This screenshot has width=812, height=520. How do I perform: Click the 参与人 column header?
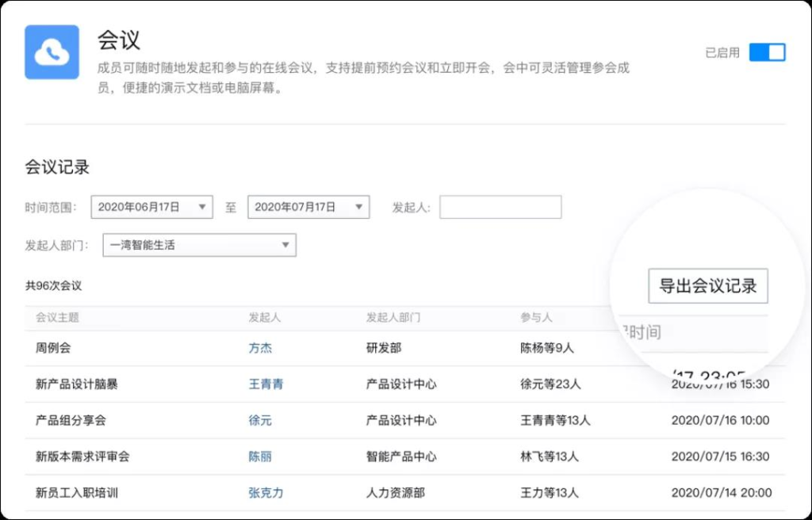pos(536,318)
